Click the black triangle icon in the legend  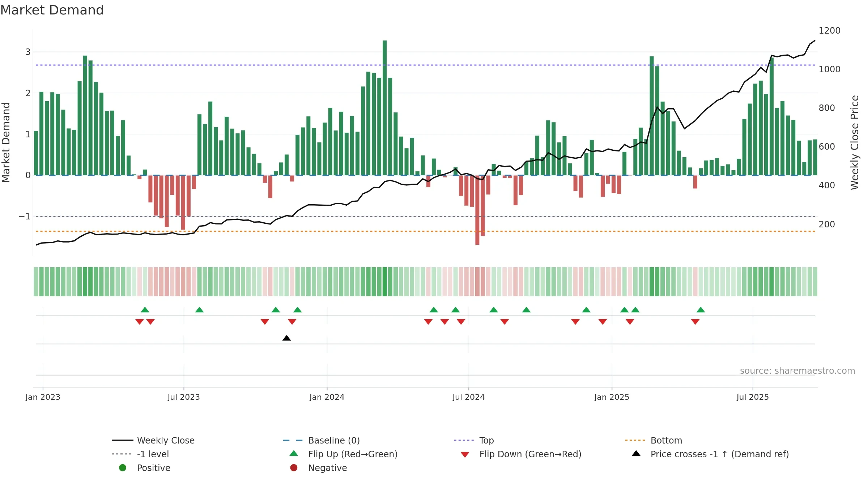click(636, 453)
